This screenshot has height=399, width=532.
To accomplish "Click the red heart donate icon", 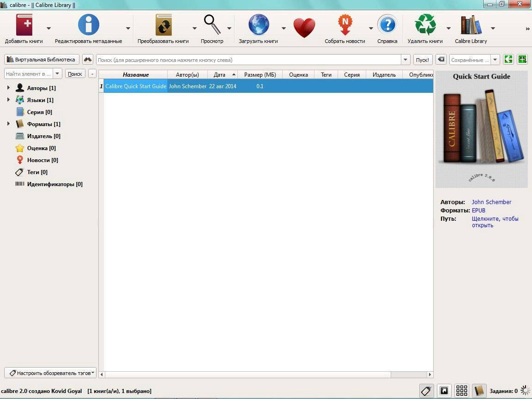I will [x=304, y=28].
